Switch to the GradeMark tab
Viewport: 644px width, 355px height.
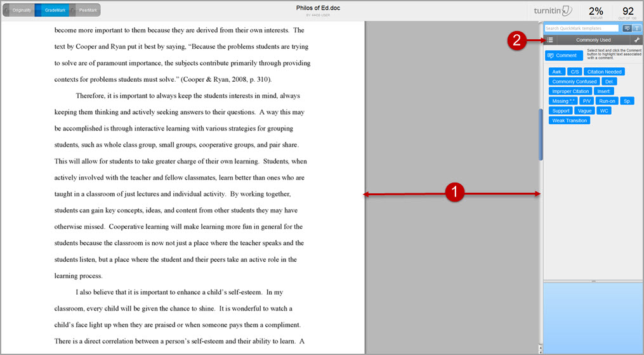click(52, 10)
